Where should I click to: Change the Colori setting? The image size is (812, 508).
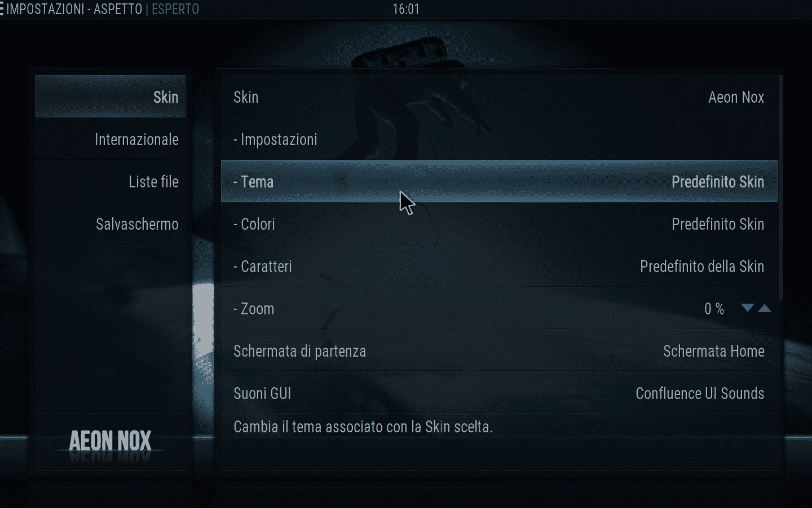point(499,224)
